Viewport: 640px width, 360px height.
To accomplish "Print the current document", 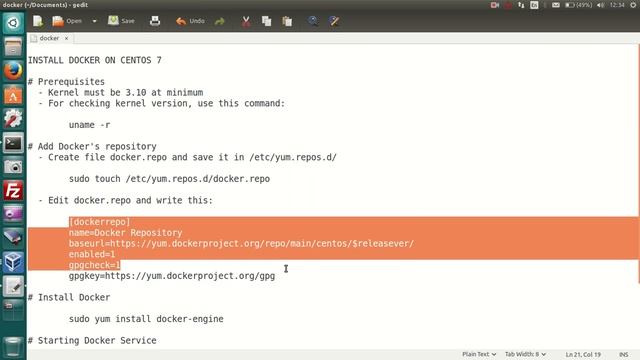I will pos(155,21).
